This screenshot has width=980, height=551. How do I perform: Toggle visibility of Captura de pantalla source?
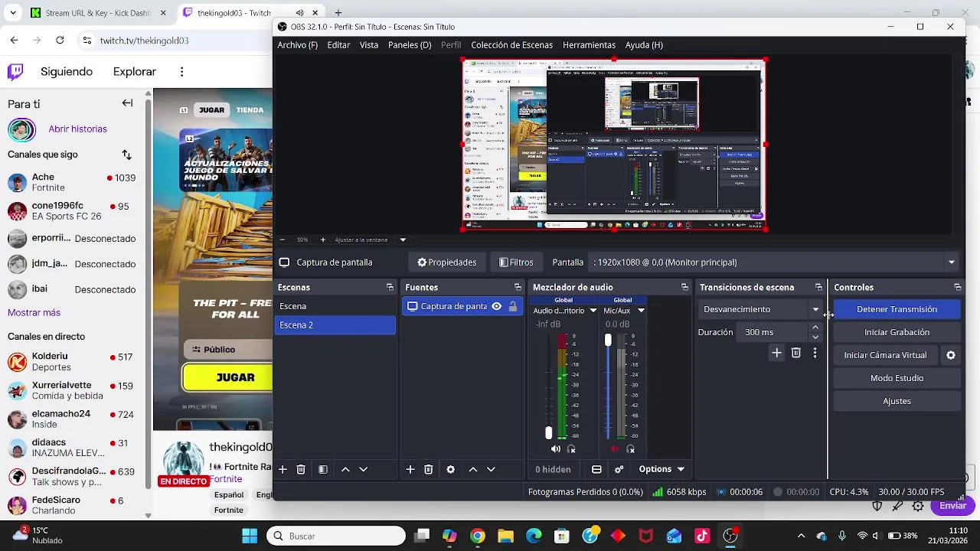click(x=497, y=306)
